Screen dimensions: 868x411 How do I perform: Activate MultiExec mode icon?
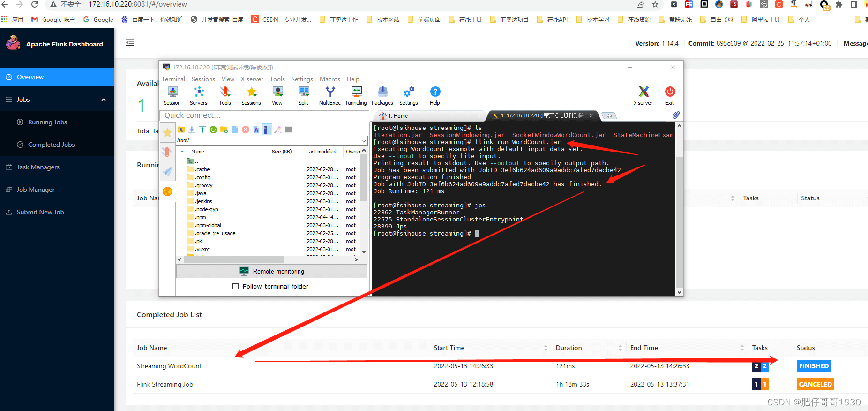tap(330, 96)
